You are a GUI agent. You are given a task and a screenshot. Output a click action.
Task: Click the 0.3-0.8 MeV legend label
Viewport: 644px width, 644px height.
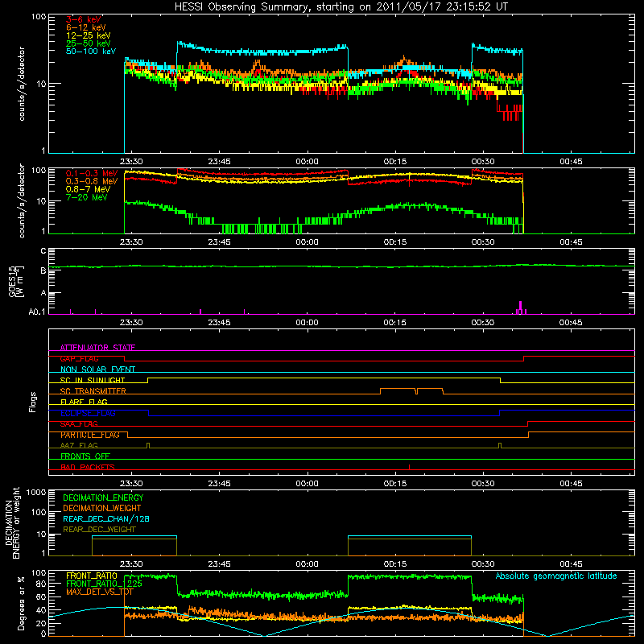(x=92, y=181)
